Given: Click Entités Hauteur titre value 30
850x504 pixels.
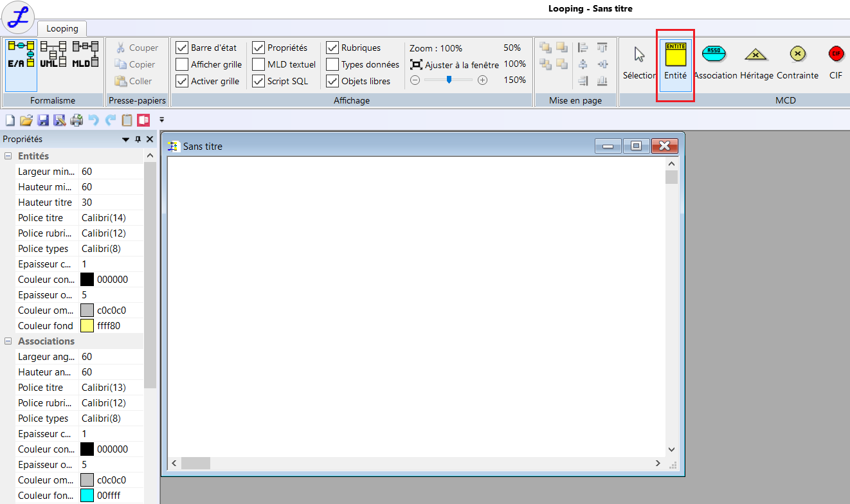Looking at the screenshot, I should 111,203.
